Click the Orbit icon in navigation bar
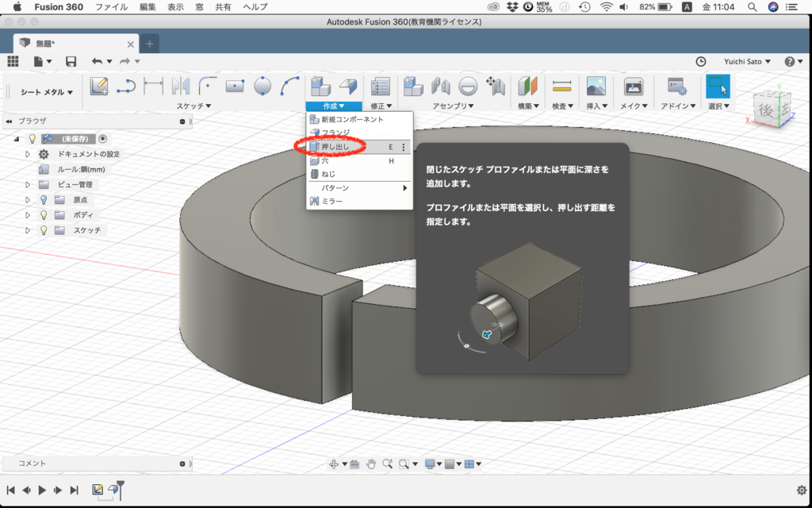This screenshot has height=508, width=812. pyautogui.click(x=334, y=464)
